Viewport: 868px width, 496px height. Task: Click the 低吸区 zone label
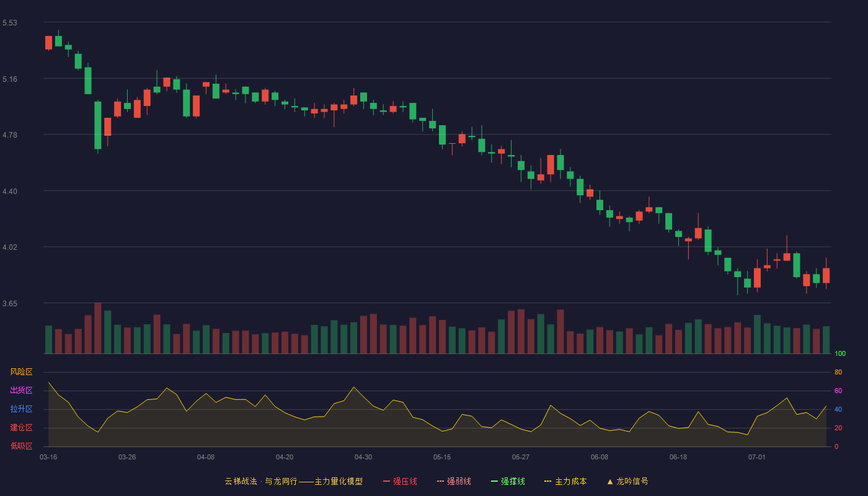(21, 446)
